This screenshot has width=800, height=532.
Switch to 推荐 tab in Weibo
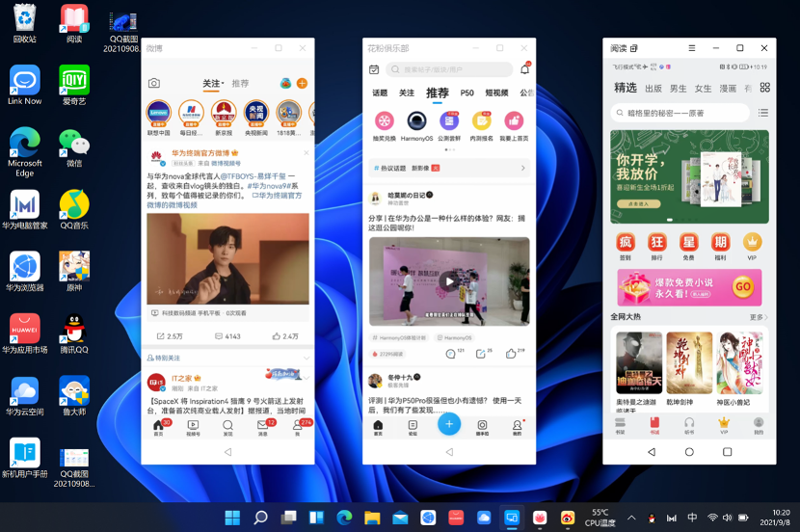coord(240,83)
